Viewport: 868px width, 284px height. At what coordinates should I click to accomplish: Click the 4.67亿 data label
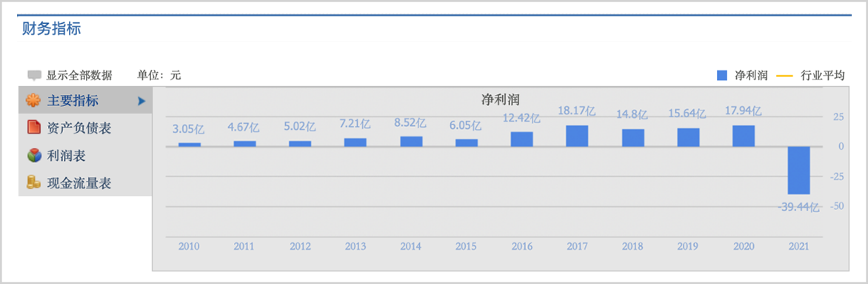[x=244, y=128]
